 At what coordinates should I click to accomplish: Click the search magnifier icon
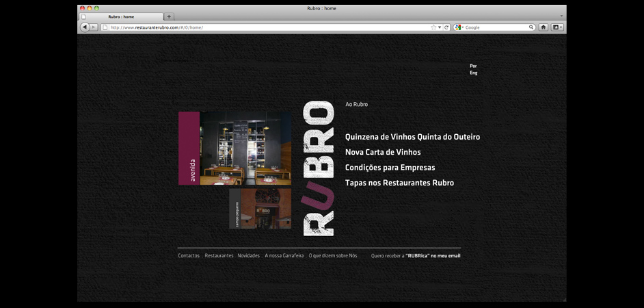point(531,27)
